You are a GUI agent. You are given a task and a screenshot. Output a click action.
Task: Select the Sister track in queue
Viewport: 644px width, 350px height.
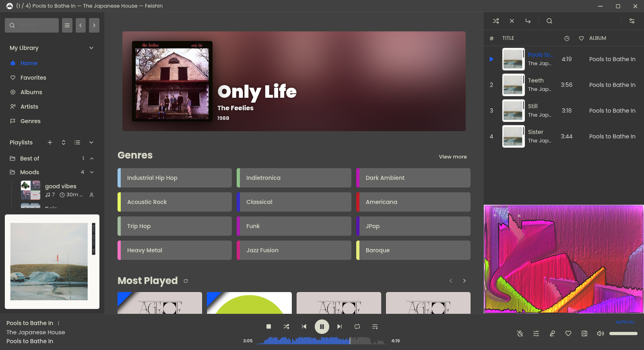pos(564,136)
